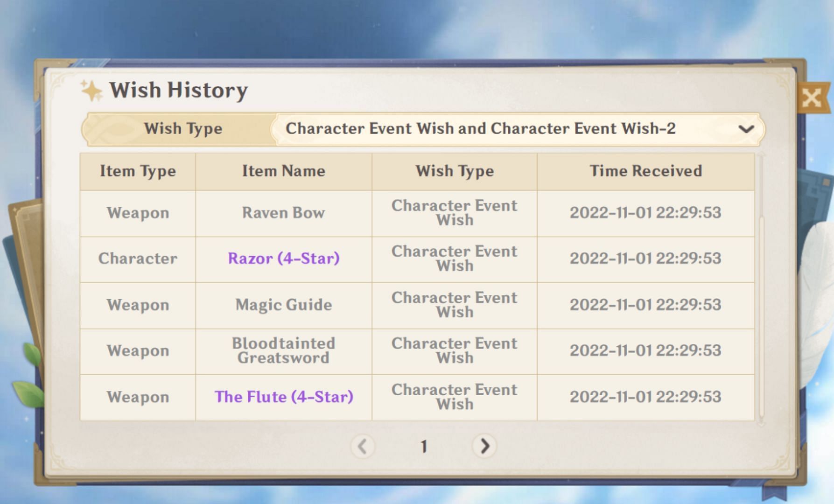834x504 pixels.
Task: Go to the next history page
Action: (x=484, y=446)
